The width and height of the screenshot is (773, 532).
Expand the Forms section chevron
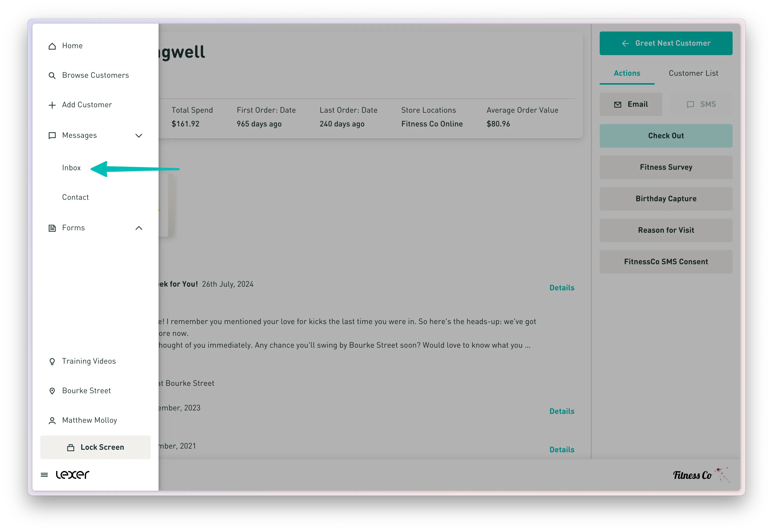[139, 228]
